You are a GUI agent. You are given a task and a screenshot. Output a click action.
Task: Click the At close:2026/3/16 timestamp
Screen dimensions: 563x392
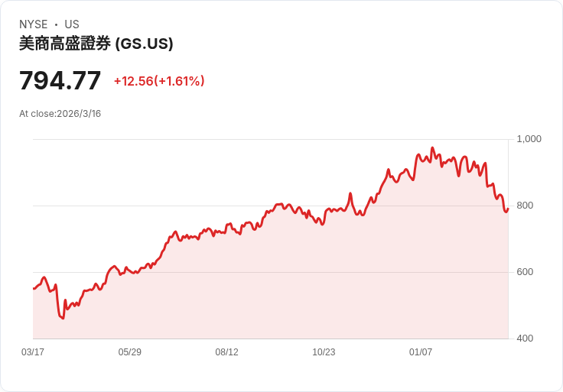(x=60, y=114)
